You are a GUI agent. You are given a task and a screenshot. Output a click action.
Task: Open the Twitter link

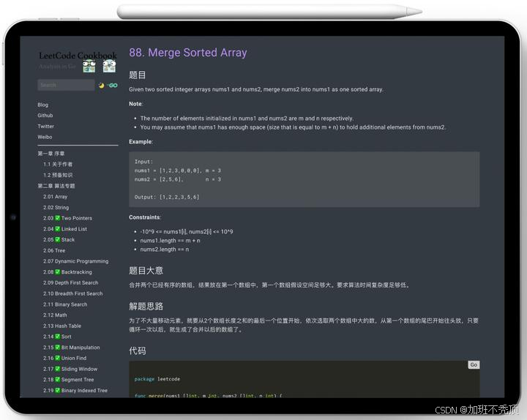pos(45,127)
